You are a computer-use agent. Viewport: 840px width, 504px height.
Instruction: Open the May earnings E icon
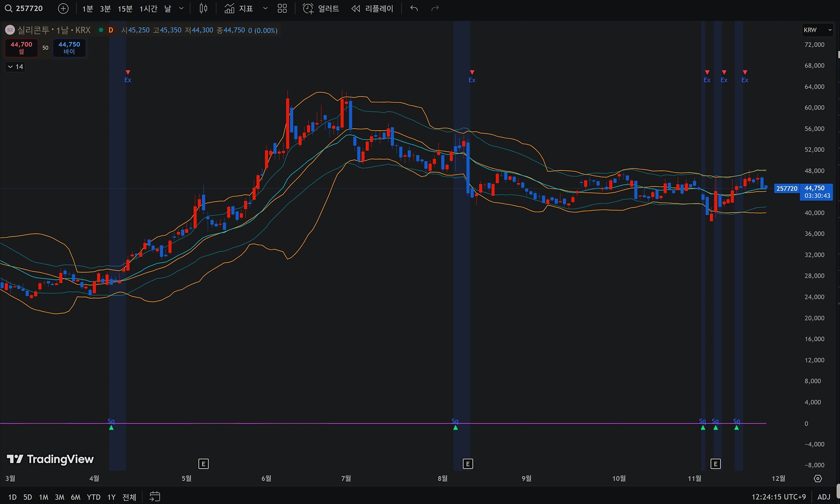[203, 464]
